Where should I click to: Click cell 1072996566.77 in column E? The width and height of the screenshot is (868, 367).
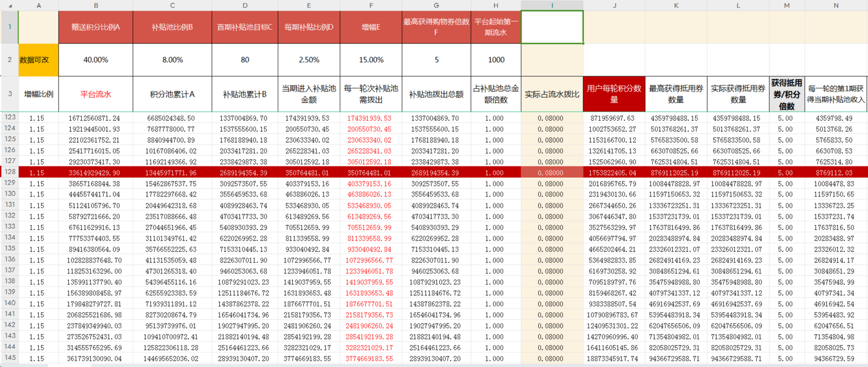coord(309,260)
